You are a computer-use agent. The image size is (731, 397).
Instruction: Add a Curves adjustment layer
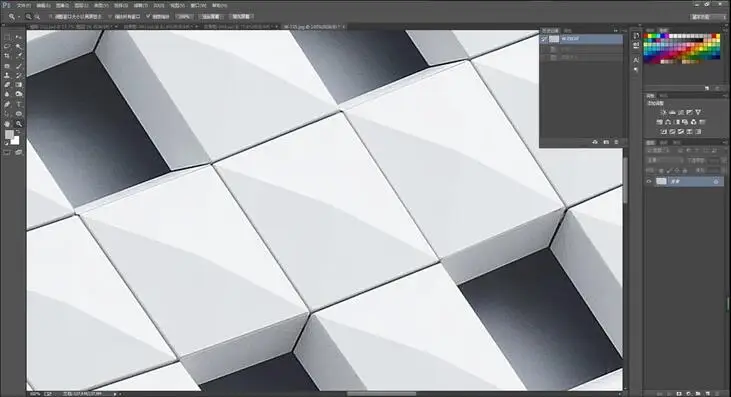[681, 112]
